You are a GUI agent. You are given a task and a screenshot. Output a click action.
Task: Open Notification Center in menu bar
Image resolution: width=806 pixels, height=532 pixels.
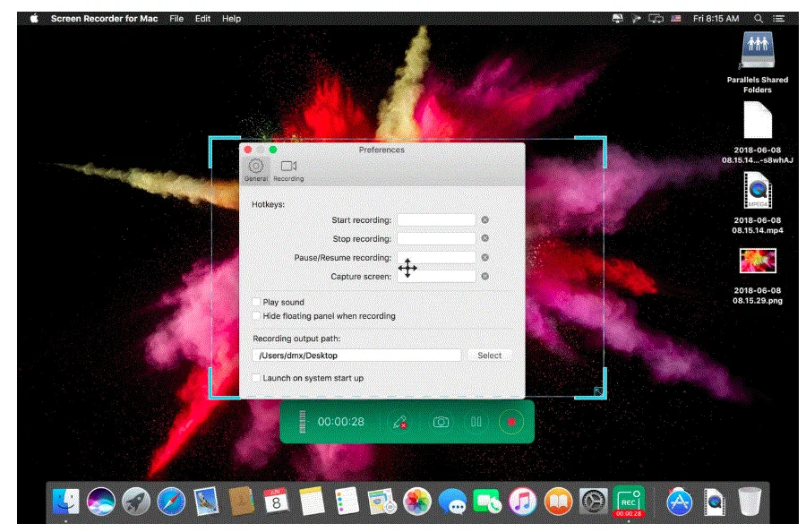tap(779, 19)
